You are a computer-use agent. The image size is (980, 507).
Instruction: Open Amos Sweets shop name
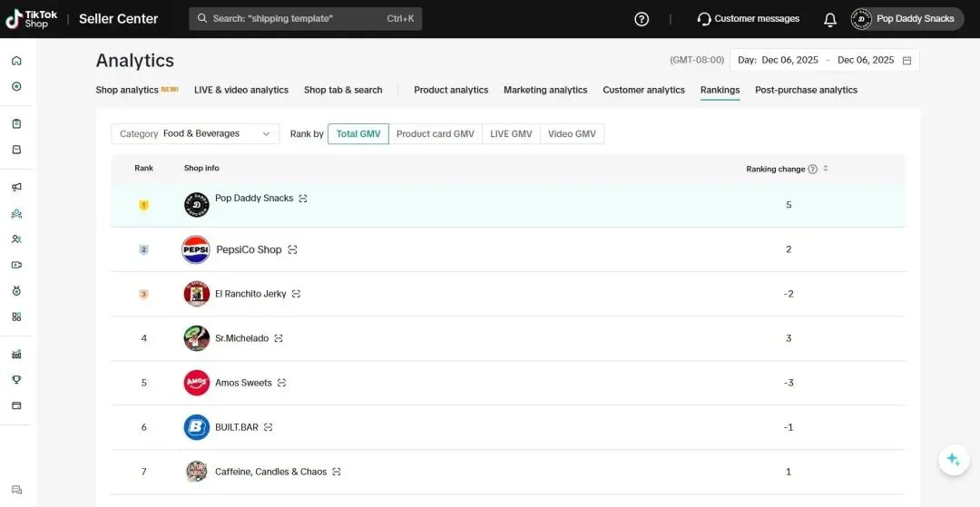coord(244,383)
